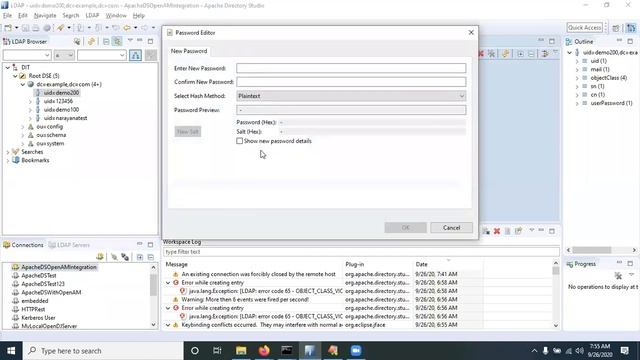Collapse the Root DSE tree node
The image size is (640, 360).
(x=15, y=76)
